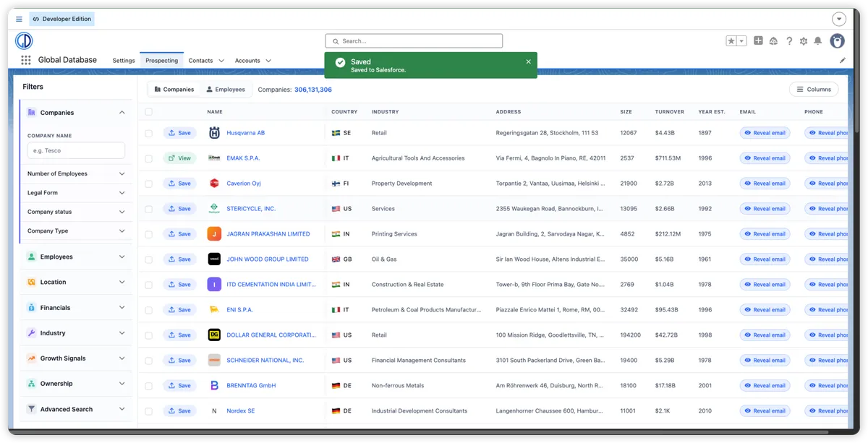
Task: Open the hamburger menu at top left
Action: tap(19, 19)
